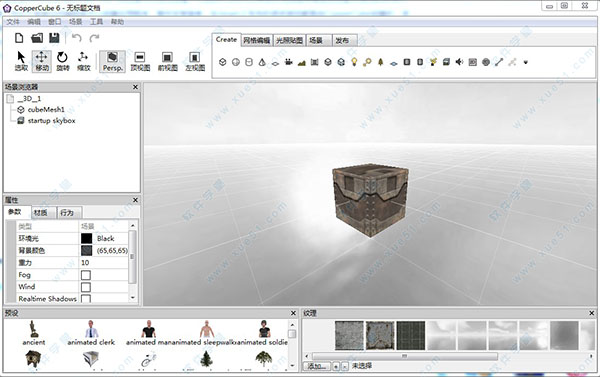Select the Rotate (旋转) tool
The width and height of the screenshot is (600, 377).
click(x=62, y=61)
